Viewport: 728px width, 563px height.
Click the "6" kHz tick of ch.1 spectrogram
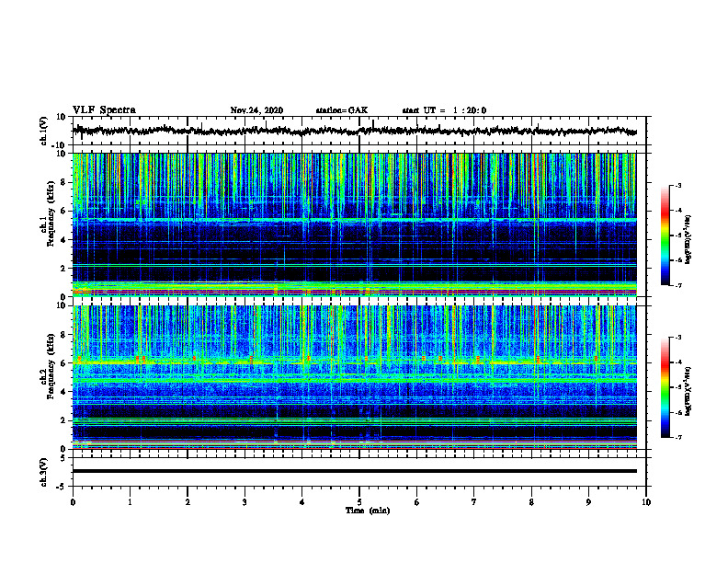click(63, 212)
